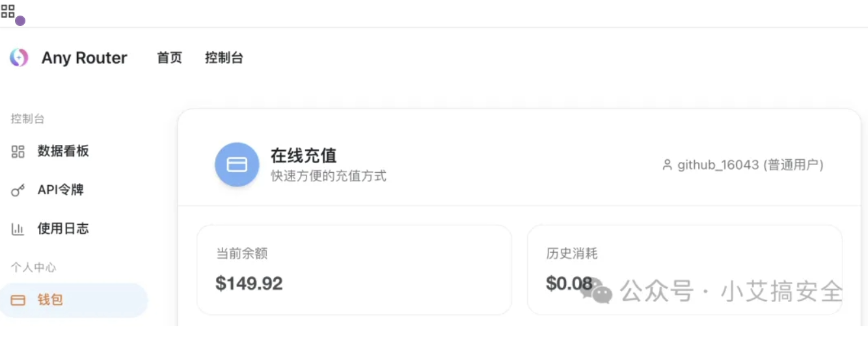
Task: Click the Any Router logo icon
Action: click(19, 58)
